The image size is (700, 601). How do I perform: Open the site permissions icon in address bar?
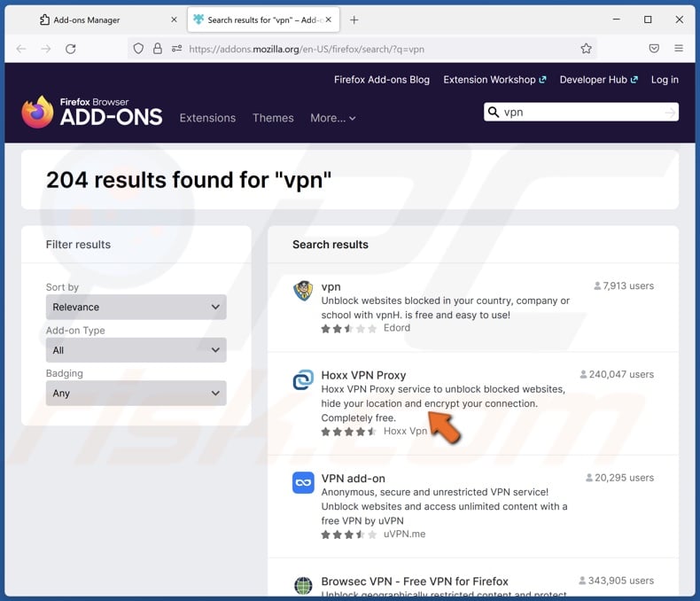click(177, 49)
